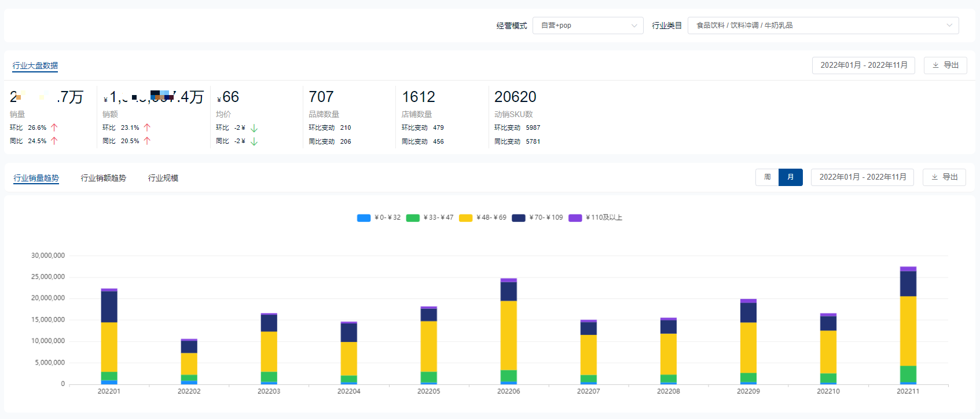Click 动销SKU数 同比变动 5781 value
This screenshot has height=419, width=980.
pos(533,141)
